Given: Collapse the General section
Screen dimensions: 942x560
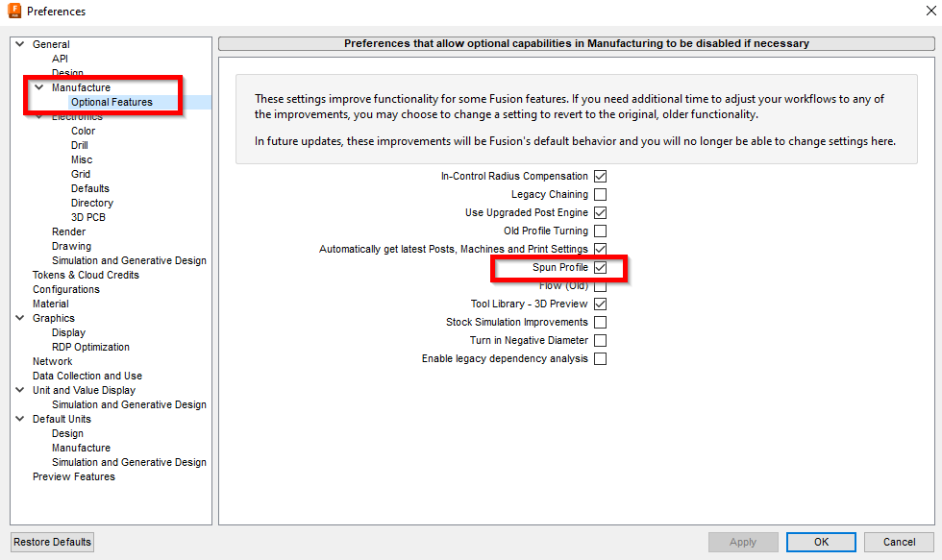Looking at the screenshot, I should [x=19, y=43].
